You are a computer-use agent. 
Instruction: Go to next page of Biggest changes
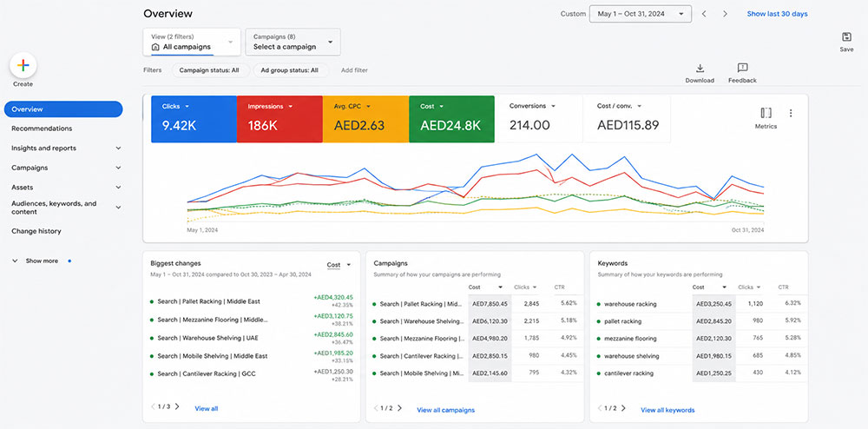pos(177,406)
